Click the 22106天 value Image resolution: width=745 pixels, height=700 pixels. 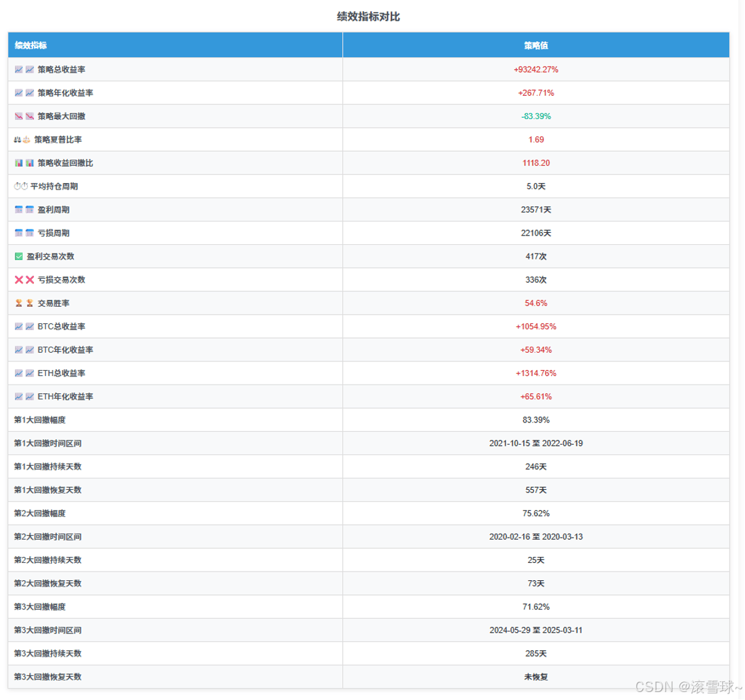536,233
